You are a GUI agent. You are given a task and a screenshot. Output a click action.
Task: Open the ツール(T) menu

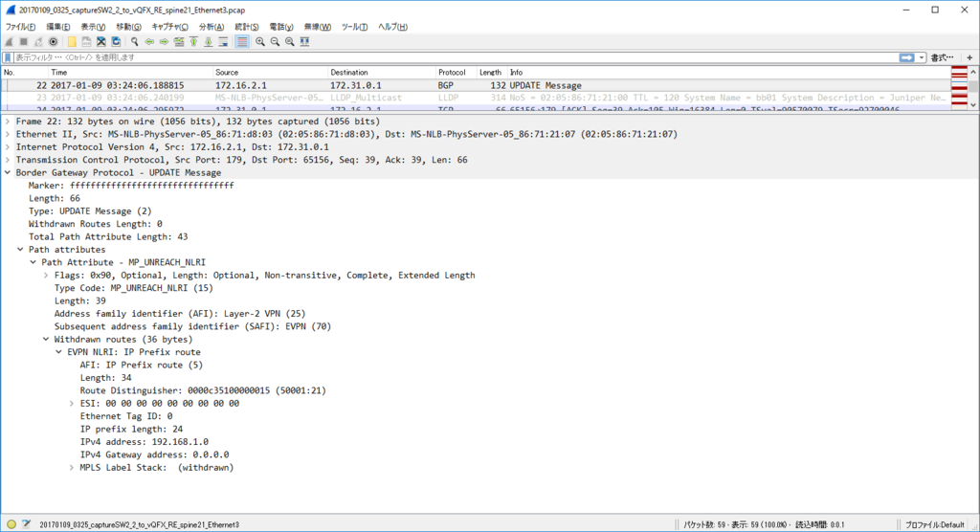[354, 27]
